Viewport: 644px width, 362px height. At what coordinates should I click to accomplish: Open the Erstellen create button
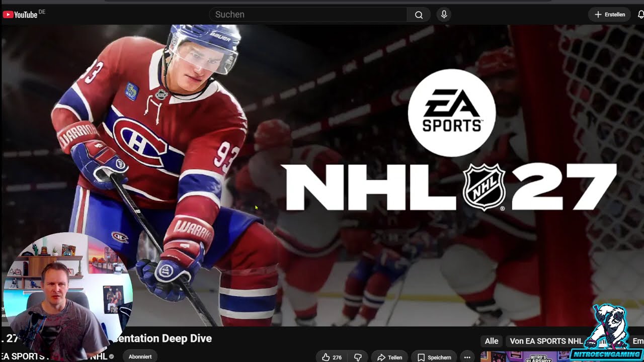(609, 15)
